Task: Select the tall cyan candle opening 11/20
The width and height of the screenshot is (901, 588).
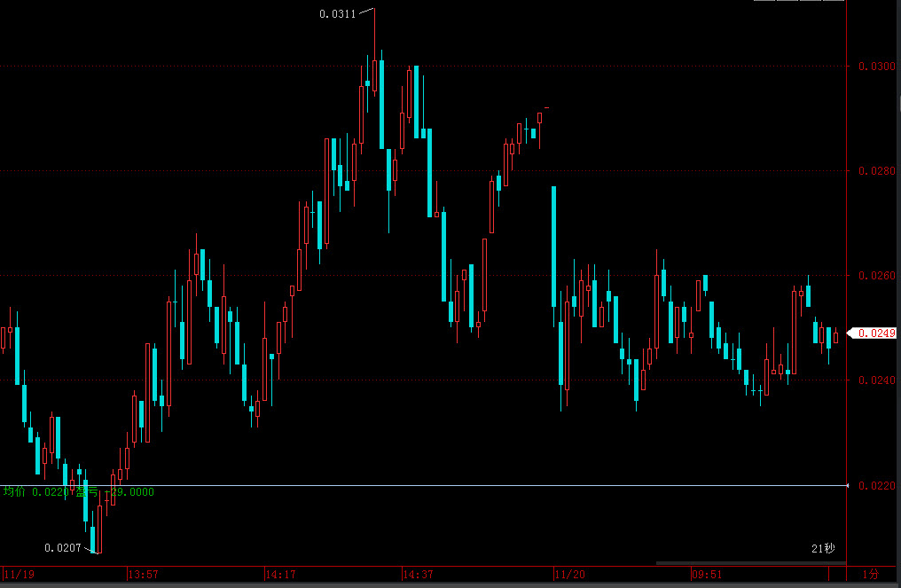Action: (554, 255)
